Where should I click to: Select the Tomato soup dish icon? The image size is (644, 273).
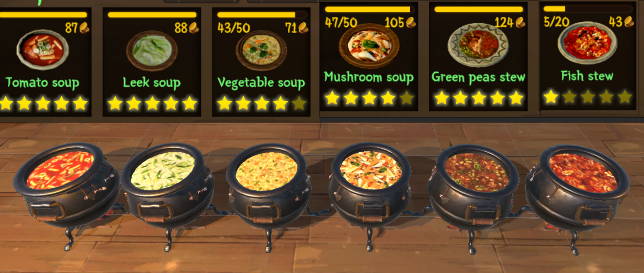pyautogui.click(x=43, y=50)
